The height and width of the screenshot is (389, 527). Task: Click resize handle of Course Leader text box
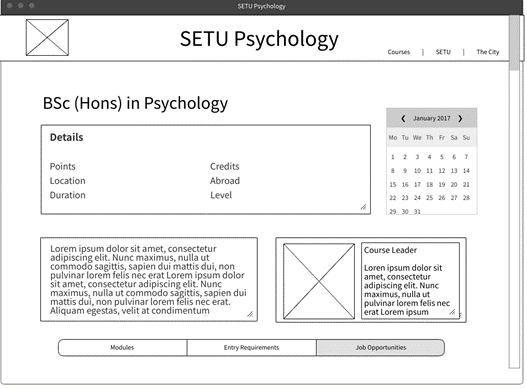tap(452, 312)
